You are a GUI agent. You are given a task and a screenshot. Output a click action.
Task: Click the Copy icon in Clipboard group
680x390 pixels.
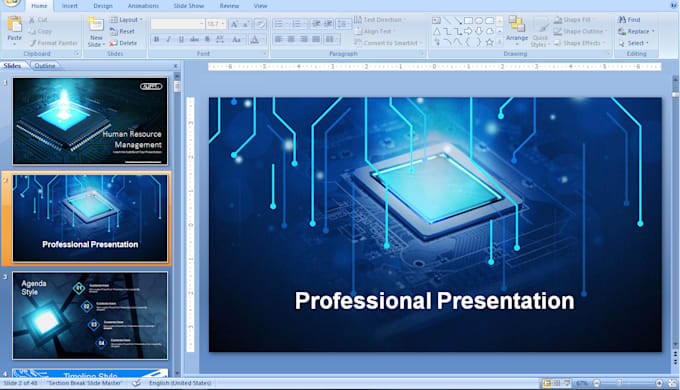coord(32,31)
